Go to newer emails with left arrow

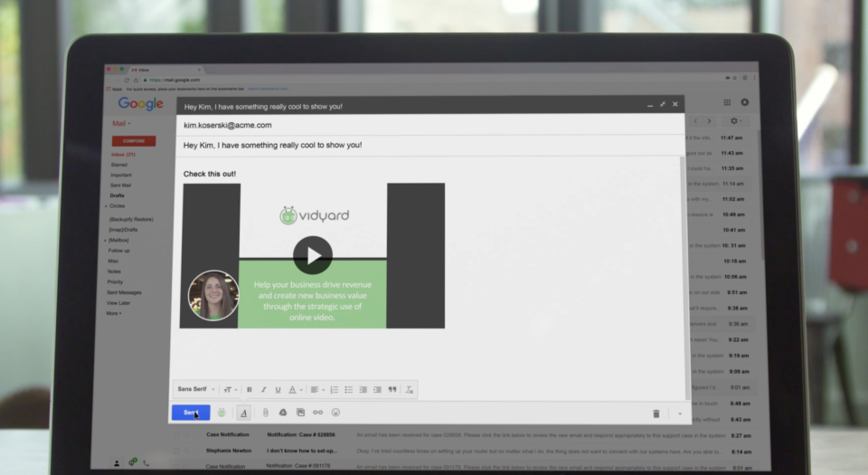[696, 120]
